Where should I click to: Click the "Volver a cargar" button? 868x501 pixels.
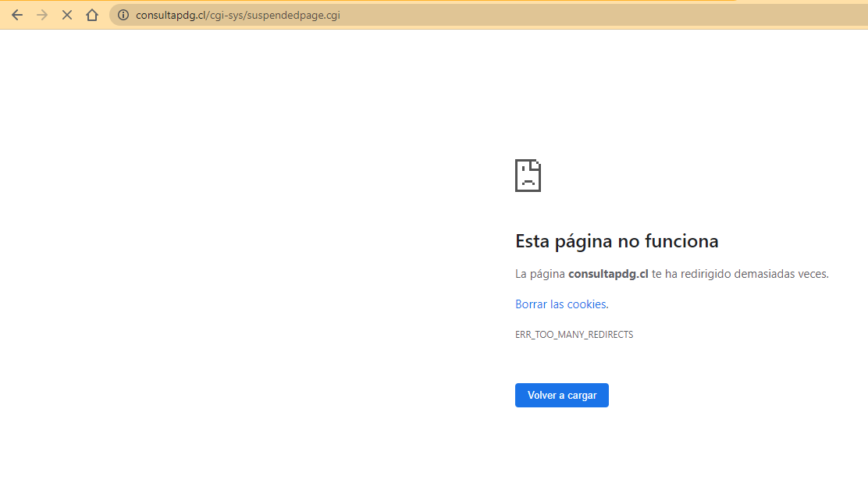[562, 396]
